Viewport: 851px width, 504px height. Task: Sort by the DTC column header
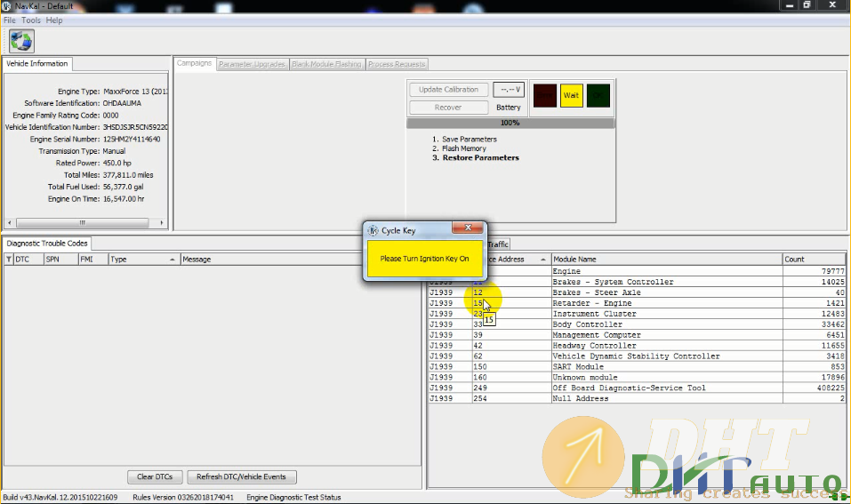(28, 260)
